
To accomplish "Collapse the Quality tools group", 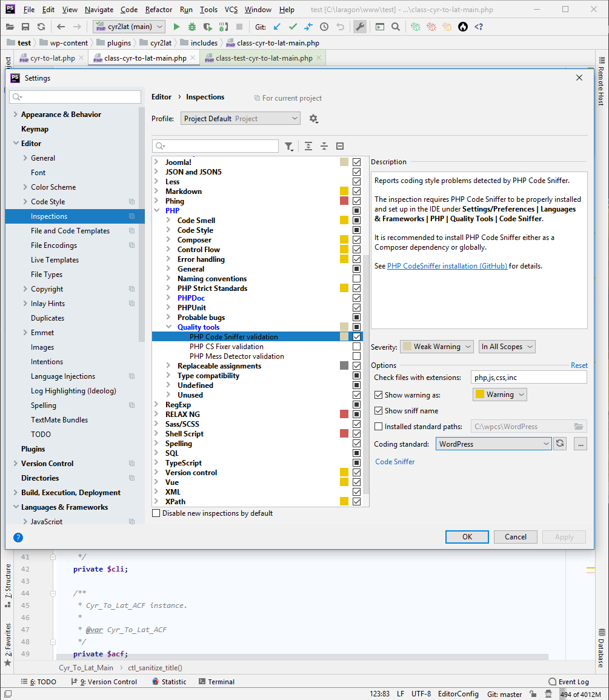I will tap(169, 327).
